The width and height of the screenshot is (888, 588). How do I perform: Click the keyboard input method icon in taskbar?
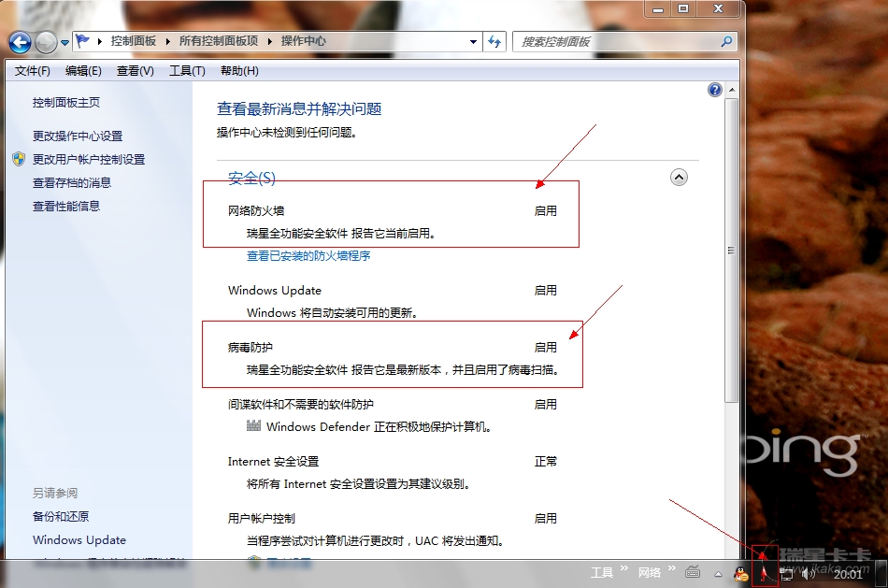693,573
